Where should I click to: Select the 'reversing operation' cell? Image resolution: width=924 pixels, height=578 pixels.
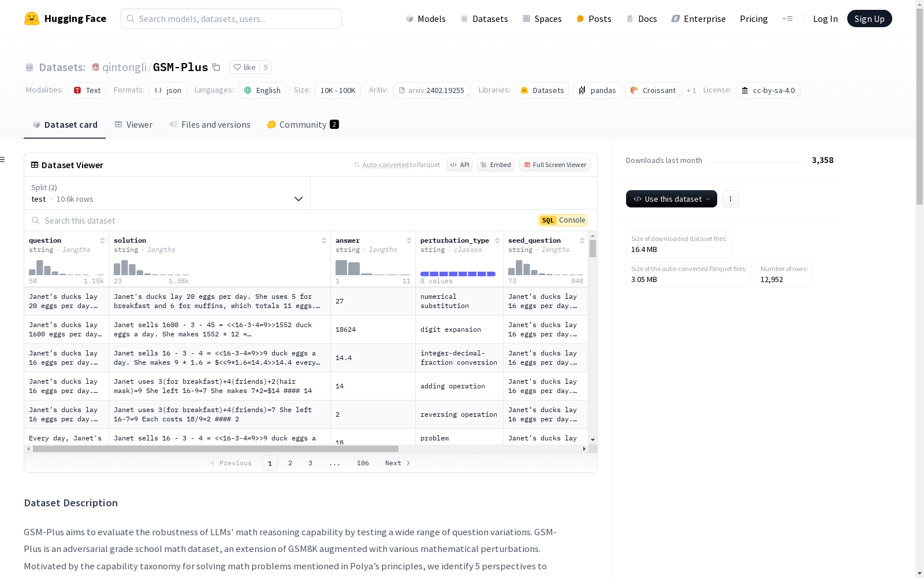459,414
